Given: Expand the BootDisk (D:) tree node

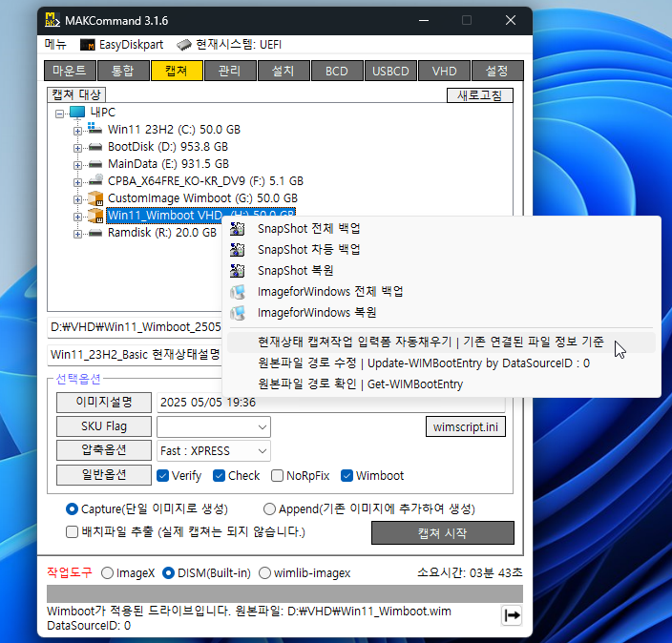Looking at the screenshot, I should coord(77,148).
